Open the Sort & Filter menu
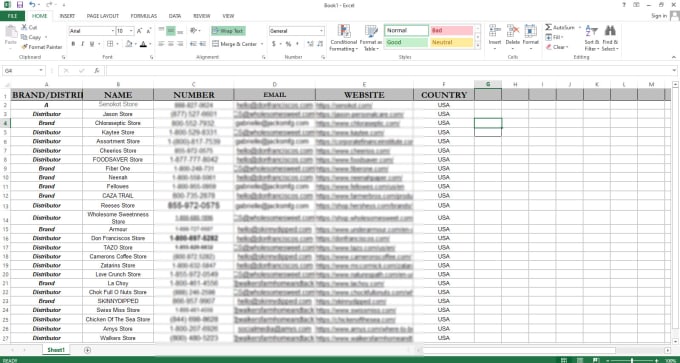 point(591,38)
